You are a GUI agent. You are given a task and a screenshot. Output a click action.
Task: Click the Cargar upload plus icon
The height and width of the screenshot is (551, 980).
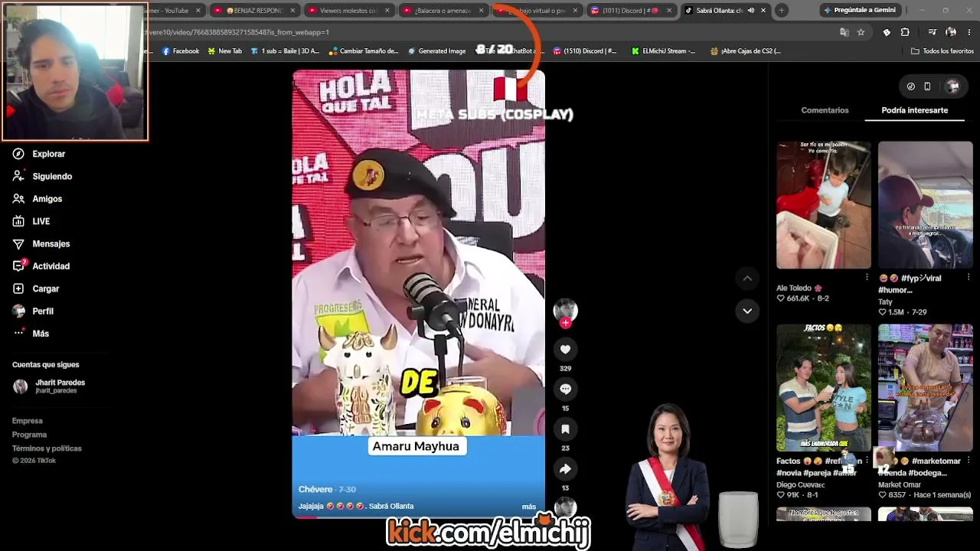pyautogui.click(x=18, y=289)
